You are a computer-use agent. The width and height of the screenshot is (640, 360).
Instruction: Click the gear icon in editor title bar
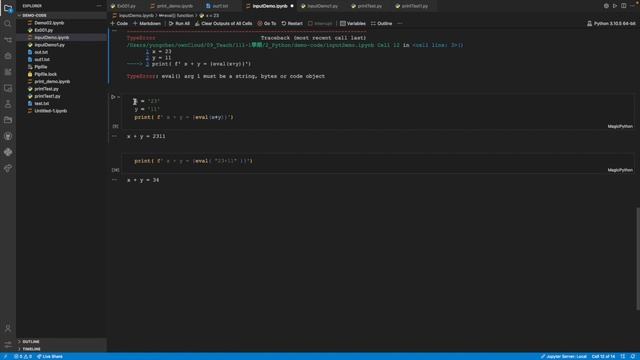pyautogui.click(x=606, y=6)
